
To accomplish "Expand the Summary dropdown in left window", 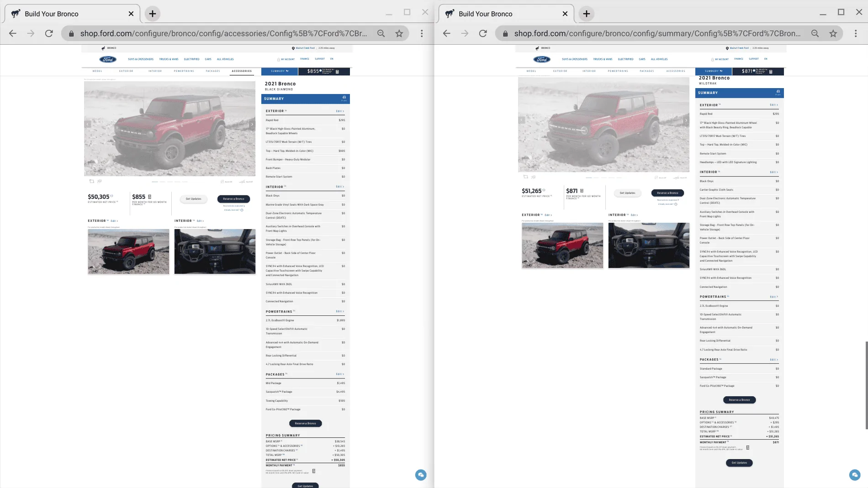I will (x=280, y=71).
